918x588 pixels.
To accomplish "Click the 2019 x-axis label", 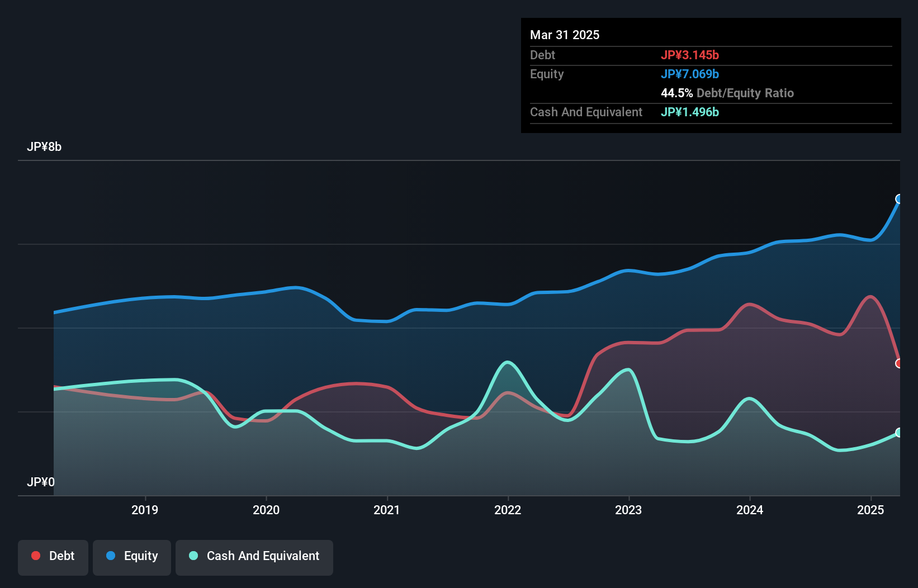I will [145, 510].
